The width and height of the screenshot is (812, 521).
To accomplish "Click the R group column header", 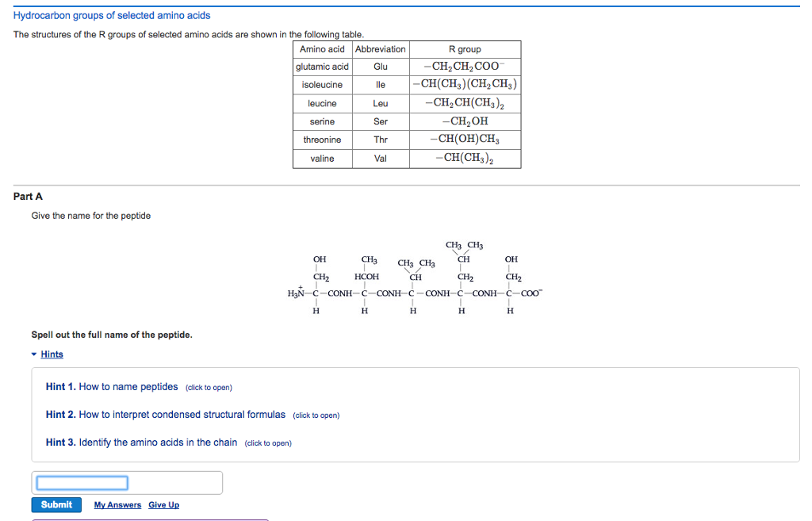I will click(465, 48).
